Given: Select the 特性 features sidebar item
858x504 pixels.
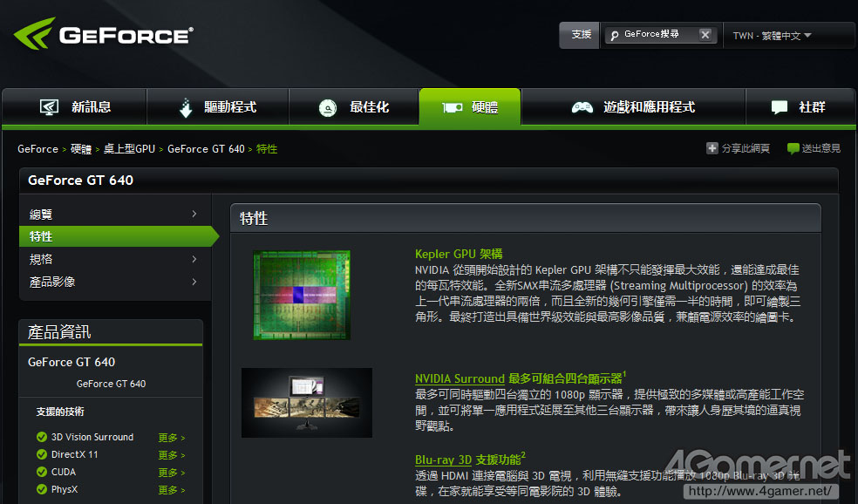Looking at the screenshot, I should pos(119,236).
